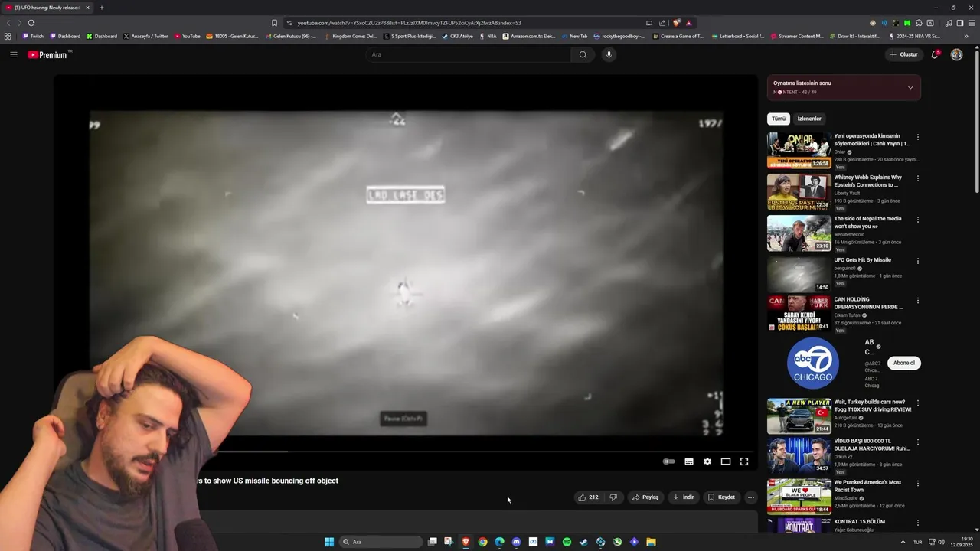Open the notifications bell
This screenshot has width=980, height=551.
pos(935,54)
